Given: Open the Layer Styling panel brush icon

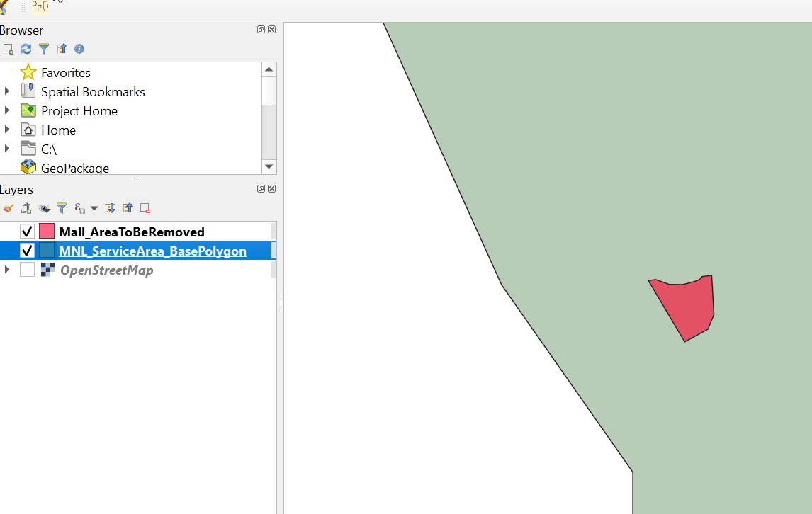Looking at the screenshot, I should (9, 209).
